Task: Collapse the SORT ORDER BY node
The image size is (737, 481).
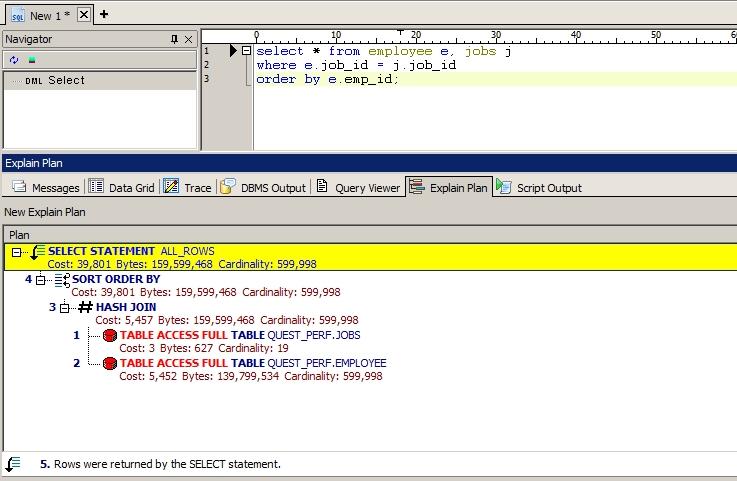Action: pyautogui.click(x=41, y=280)
